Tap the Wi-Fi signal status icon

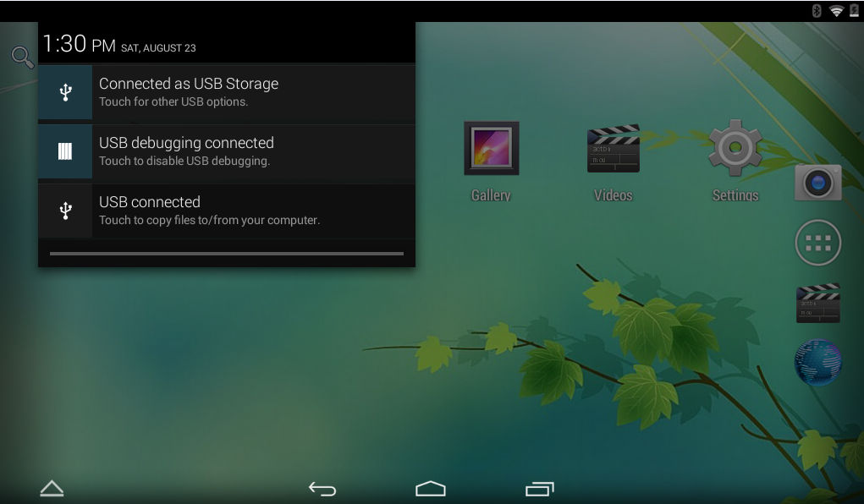[x=836, y=10]
